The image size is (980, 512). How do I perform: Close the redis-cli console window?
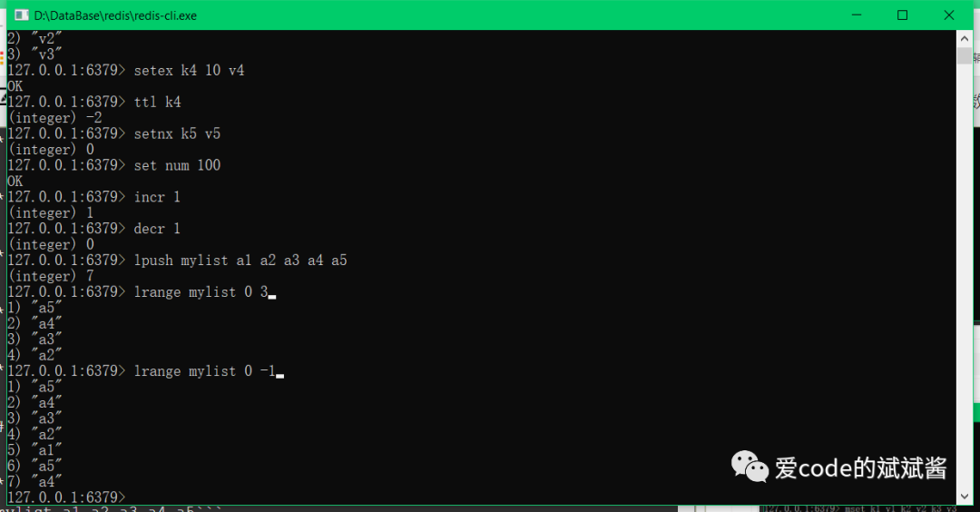(949, 15)
